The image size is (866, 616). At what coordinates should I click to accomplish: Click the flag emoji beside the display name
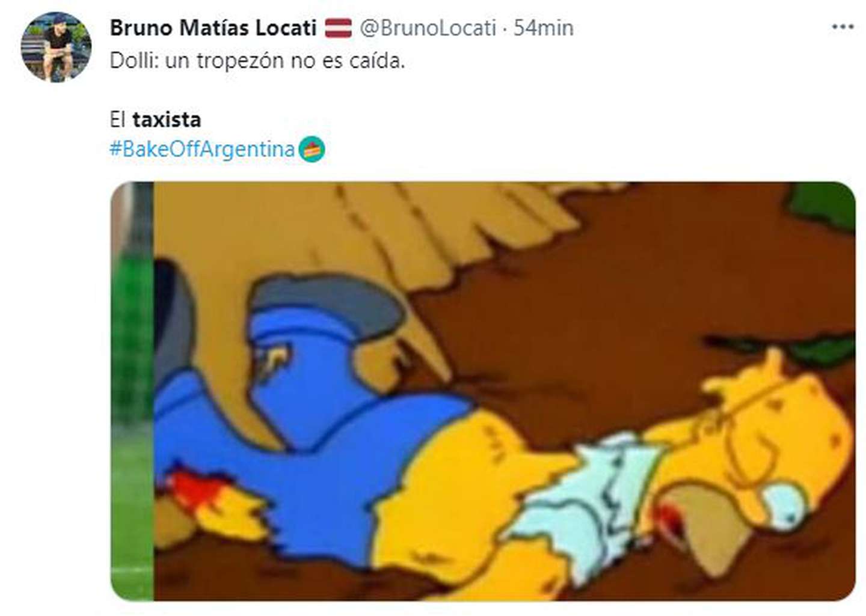(338, 28)
